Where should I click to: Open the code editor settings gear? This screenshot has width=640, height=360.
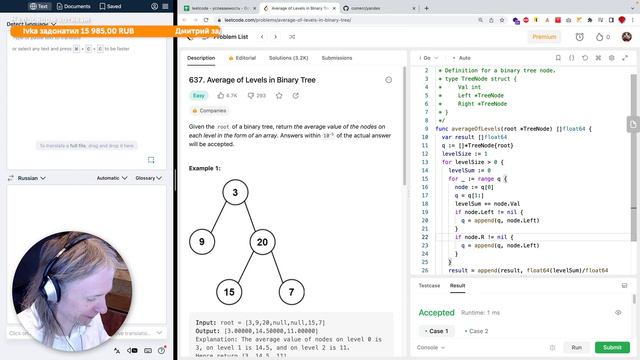pos(611,58)
